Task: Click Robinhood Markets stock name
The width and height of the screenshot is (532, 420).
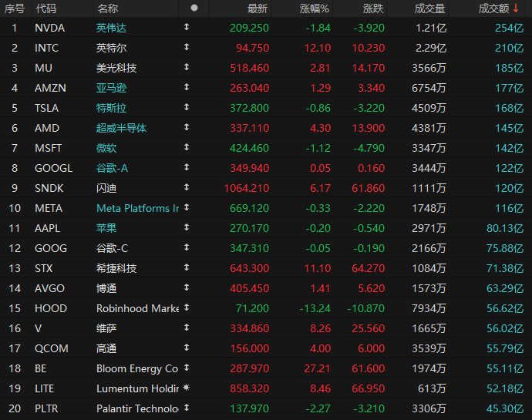Action: tap(137, 308)
